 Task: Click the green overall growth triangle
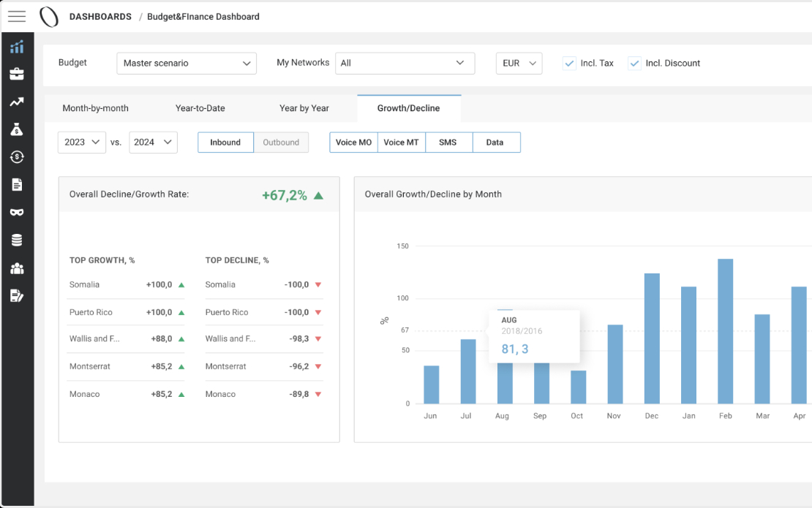(x=318, y=196)
